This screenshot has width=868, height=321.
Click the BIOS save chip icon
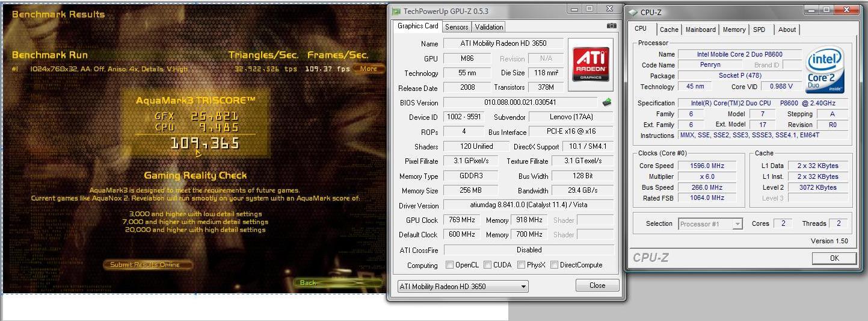(x=607, y=102)
